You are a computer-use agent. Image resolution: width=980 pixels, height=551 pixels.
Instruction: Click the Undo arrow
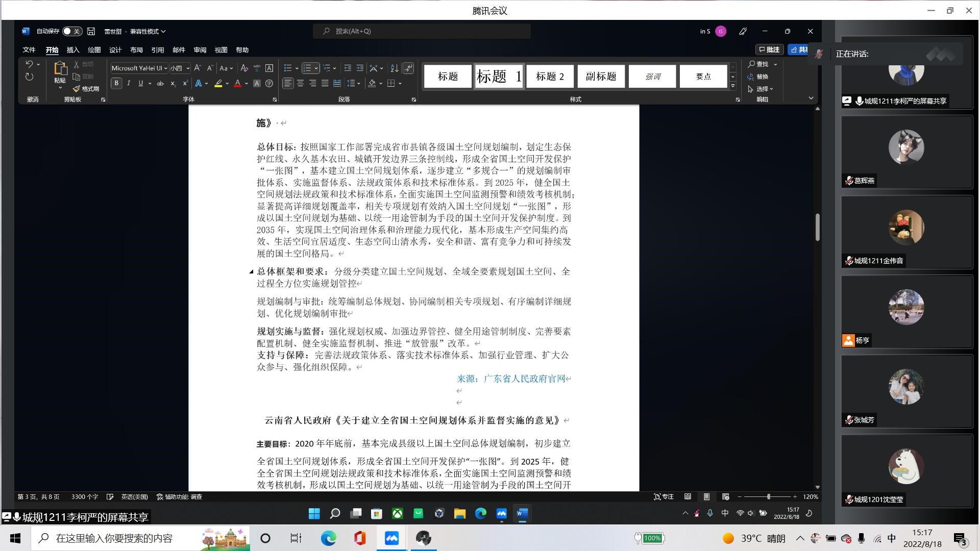pos(29,64)
